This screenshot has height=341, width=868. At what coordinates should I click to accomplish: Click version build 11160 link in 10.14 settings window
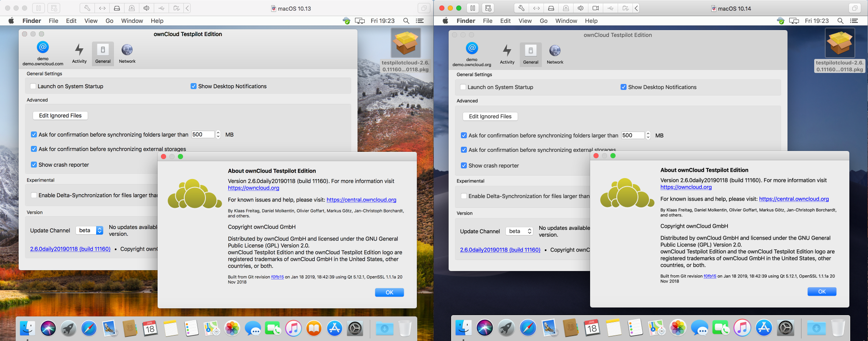coord(500,250)
